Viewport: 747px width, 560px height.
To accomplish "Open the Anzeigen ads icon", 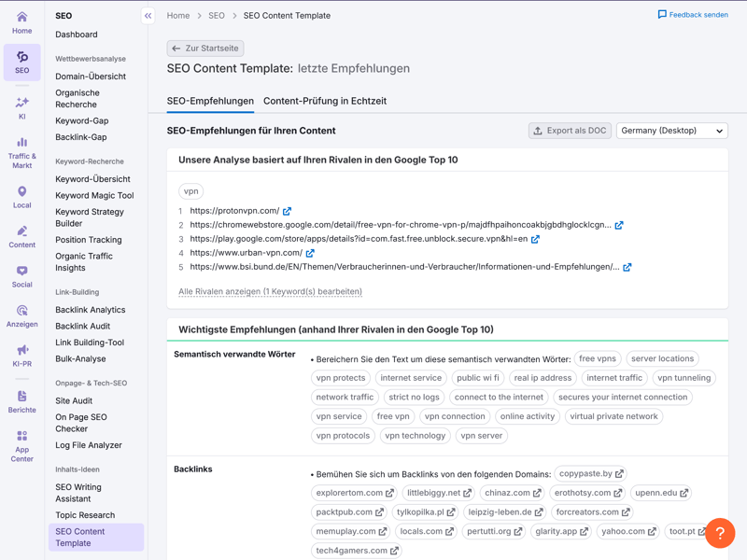I will coord(21,311).
